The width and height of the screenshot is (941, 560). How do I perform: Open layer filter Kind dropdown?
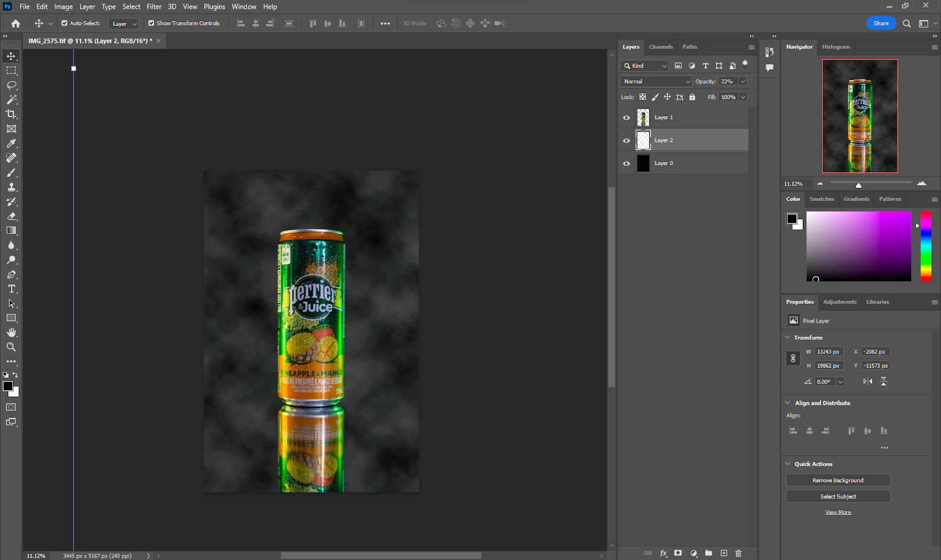point(645,66)
